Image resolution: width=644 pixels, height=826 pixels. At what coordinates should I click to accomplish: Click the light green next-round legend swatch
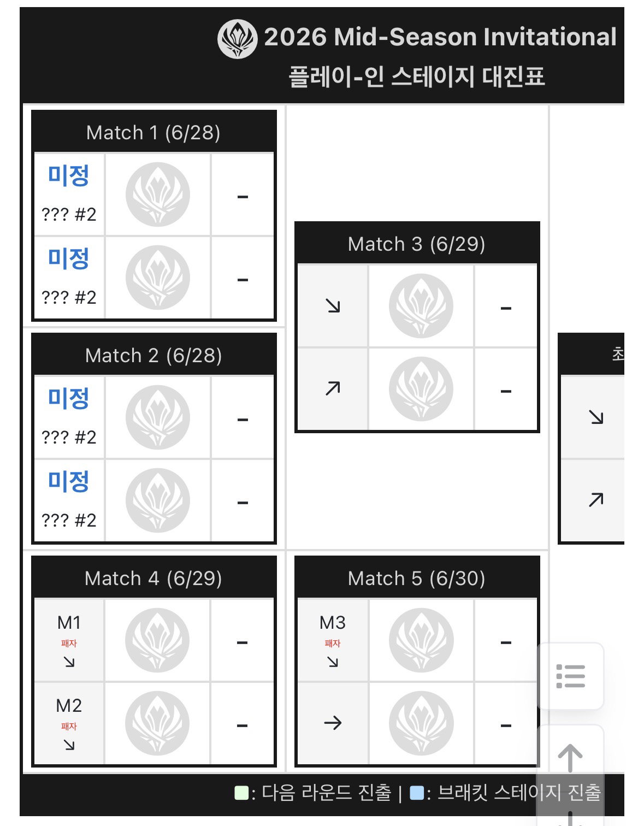[x=241, y=793]
